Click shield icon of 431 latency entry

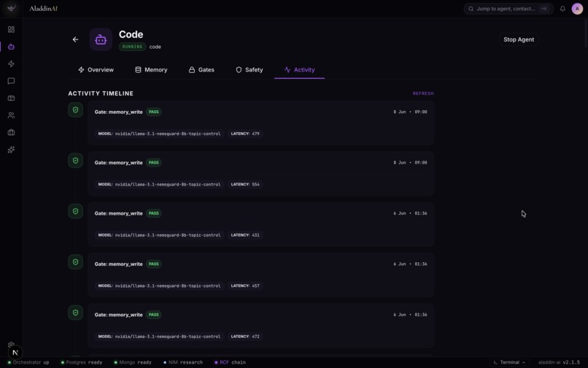click(x=75, y=212)
